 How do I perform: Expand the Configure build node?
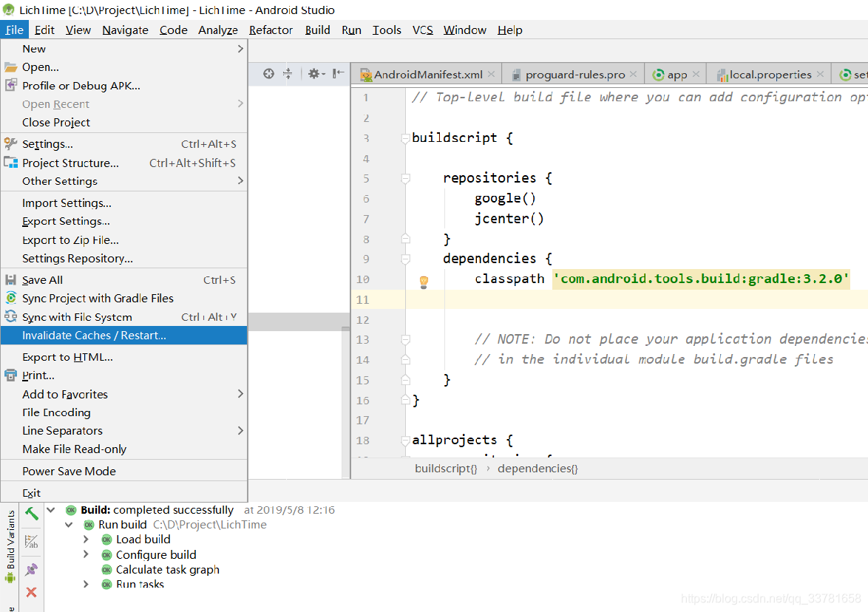click(86, 554)
